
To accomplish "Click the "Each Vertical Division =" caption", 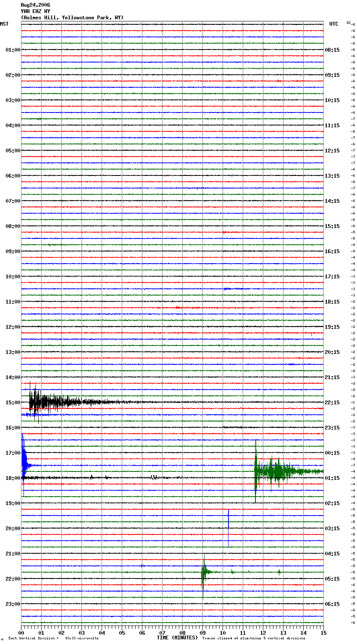I will tap(34, 639).
